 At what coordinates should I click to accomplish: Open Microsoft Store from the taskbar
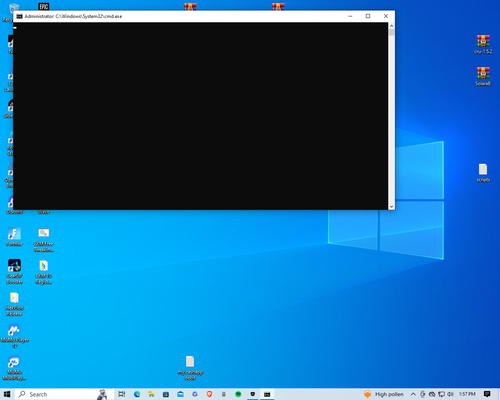(166, 394)
